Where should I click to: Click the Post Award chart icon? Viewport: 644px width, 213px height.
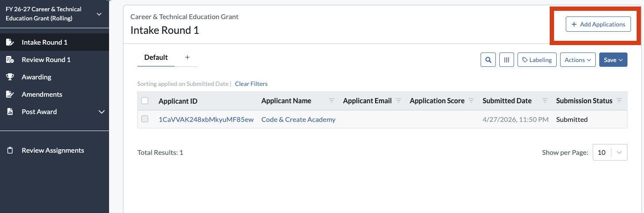coord(10,111)
